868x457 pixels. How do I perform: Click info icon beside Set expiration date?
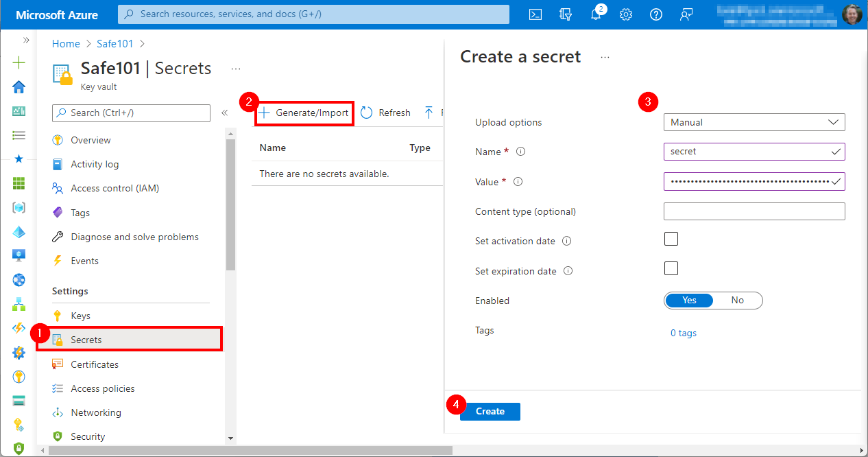568,271
